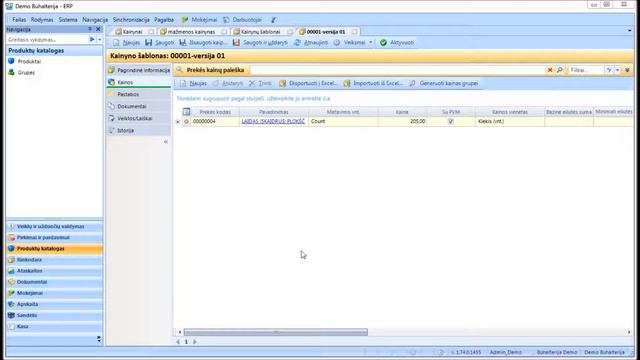Open the Istorija section
Image resolution: width=640 pixels, height=360 pixels.
click(x=139, y=130)
